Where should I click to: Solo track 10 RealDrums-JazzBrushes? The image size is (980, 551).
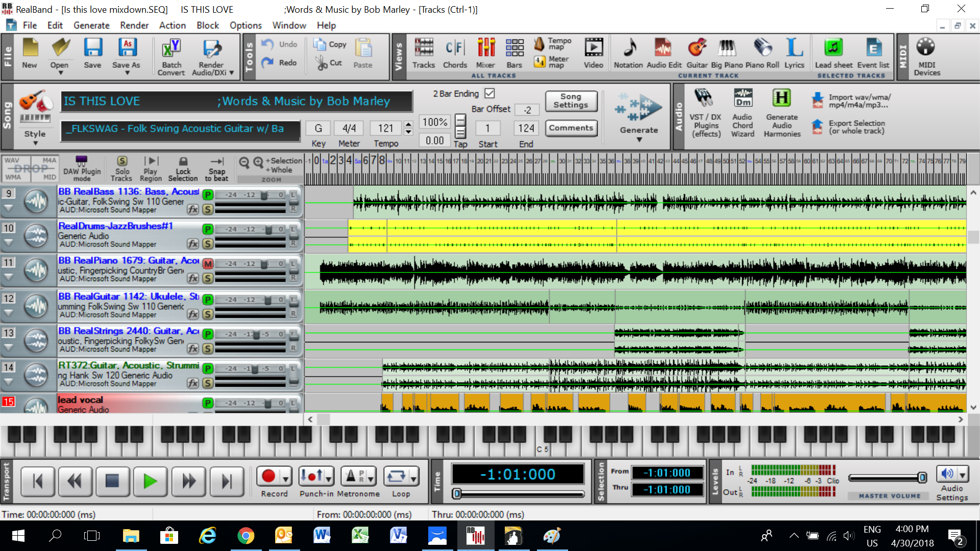click(x=208, y=244)
